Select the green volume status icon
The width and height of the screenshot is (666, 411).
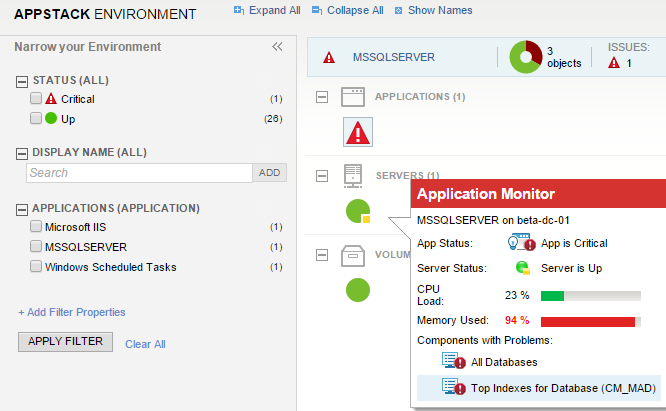[x=358, y=290]
